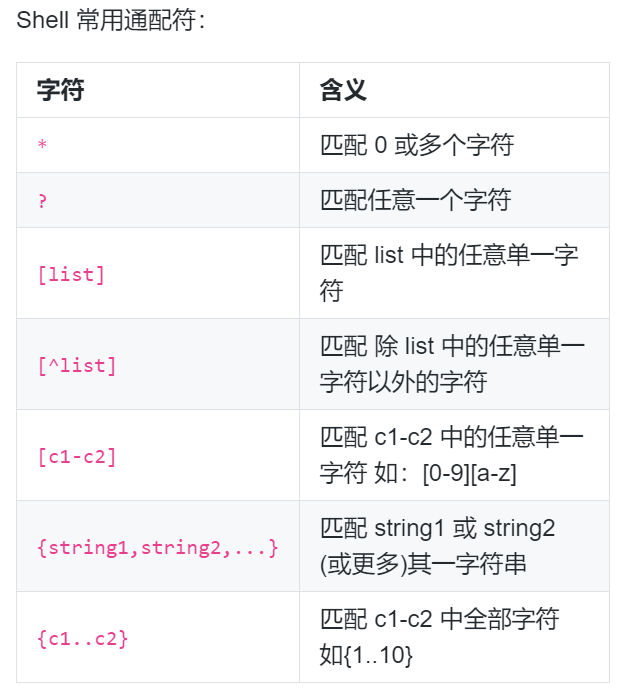The image size is (622, 700).
Task: Select the [^list] code snippet
Action: (77, 365)
